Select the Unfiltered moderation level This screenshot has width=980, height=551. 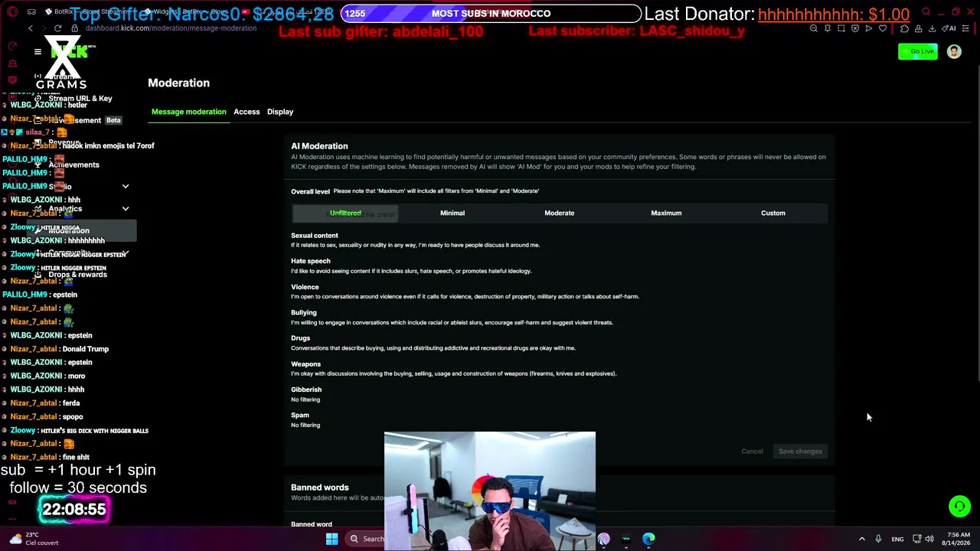pyautogui.click(x=345, y=213)
